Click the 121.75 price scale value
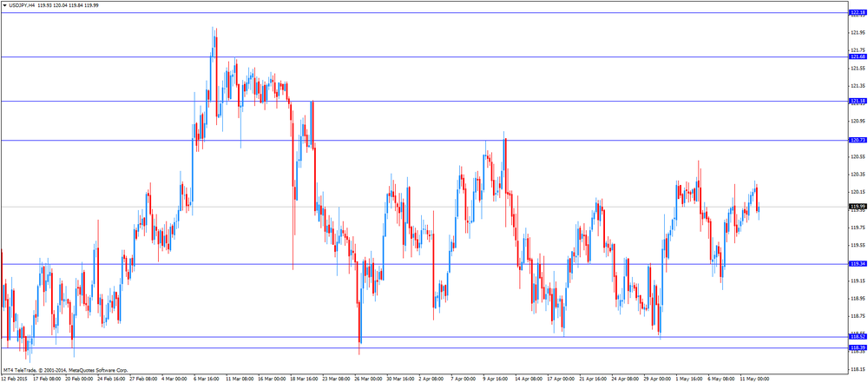This screenshot has width=868, height=383. 858,50
